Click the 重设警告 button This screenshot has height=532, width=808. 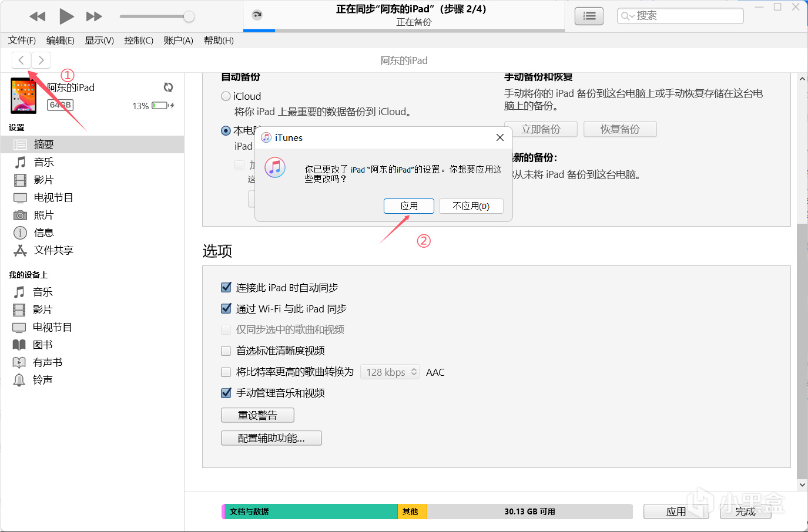[257, 415]
